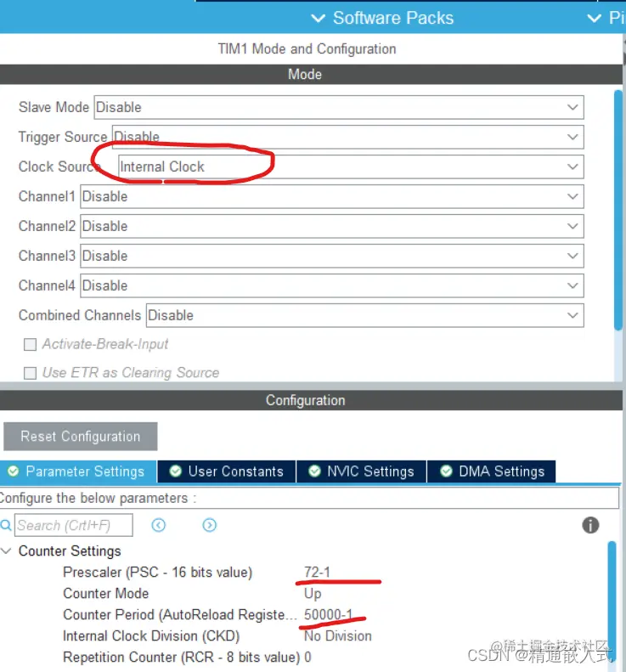Click the search magnifier icon
626x672 pixels.
point(6,525)
